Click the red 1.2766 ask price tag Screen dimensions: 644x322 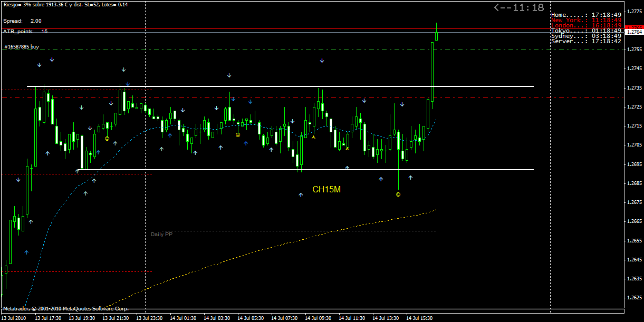[633, 27]
